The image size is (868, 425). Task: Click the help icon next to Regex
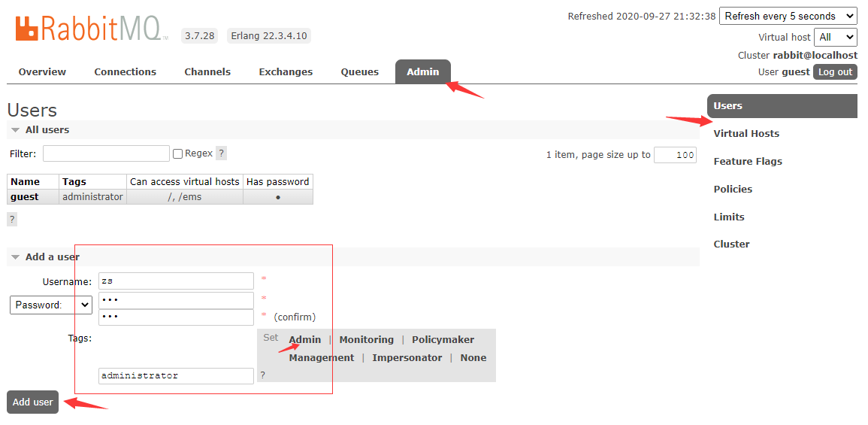coord(221,153)
